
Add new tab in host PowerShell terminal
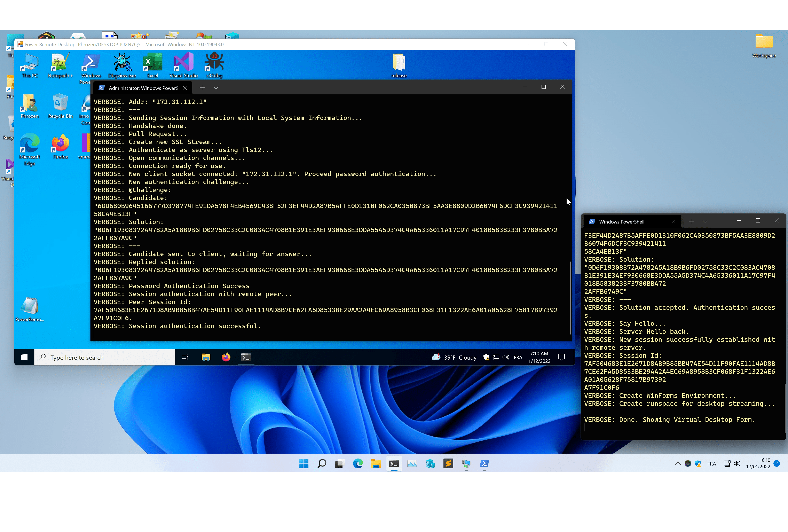click(x=691, y=221)
